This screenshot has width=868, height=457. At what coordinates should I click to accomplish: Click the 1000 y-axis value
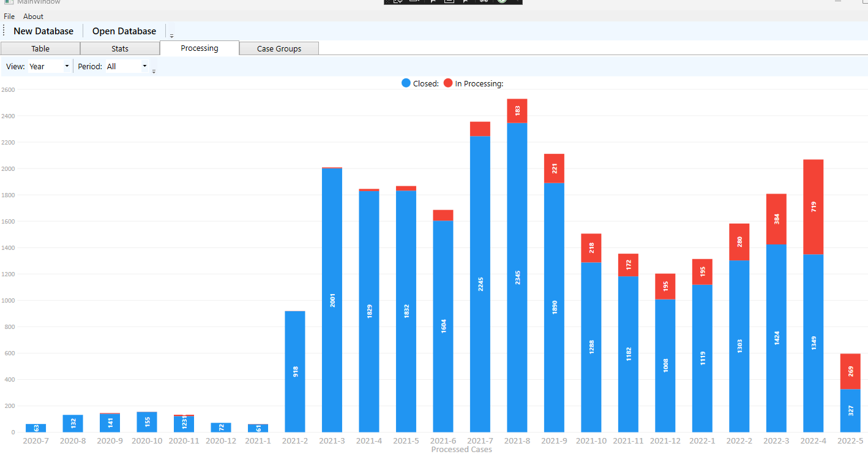point(8,300)
